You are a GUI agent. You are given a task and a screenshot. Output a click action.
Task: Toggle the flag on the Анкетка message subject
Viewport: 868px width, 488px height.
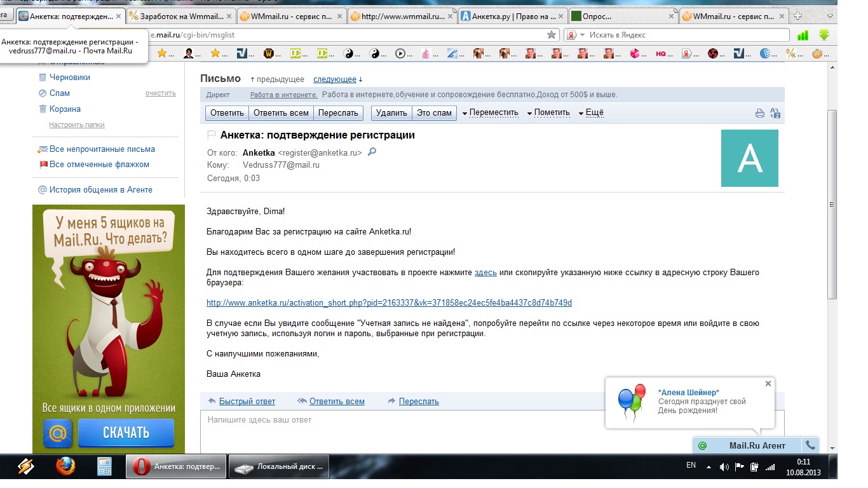(212, 135)
